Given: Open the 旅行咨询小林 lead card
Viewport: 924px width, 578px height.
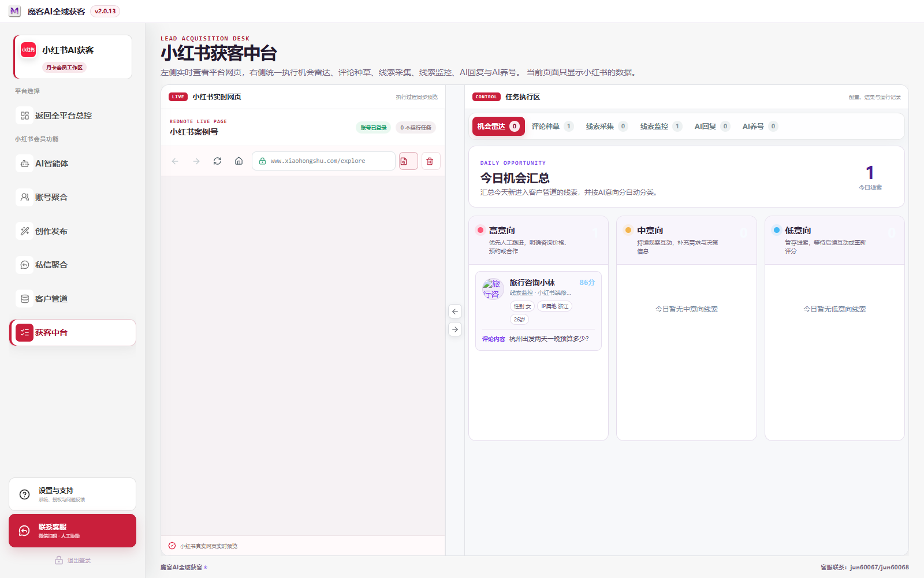Looking at the screenshot, I should point(538,311).
